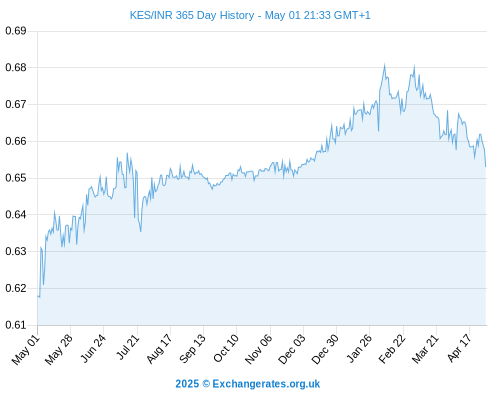
Task: Select the Aug 17 x-axis date label
Action: [x=160, y=348]
